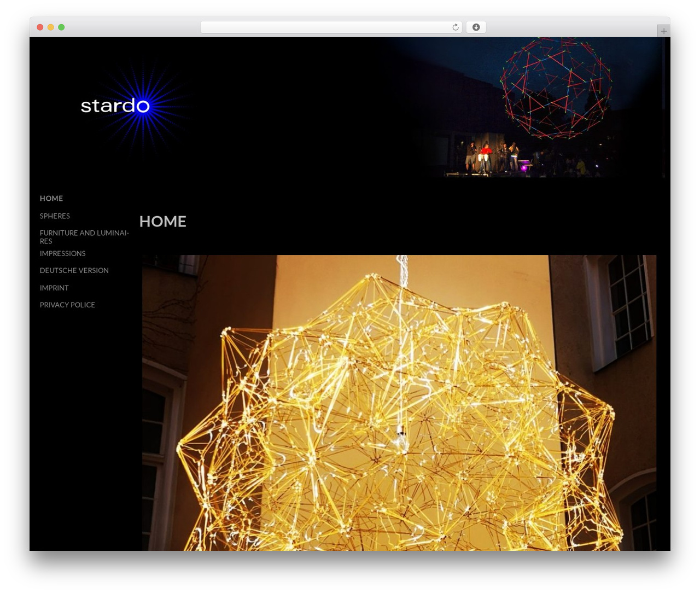Open a new tab with plus button
Image resolution: width=700 pixels, height=593 pixels.
click(663, 31)
